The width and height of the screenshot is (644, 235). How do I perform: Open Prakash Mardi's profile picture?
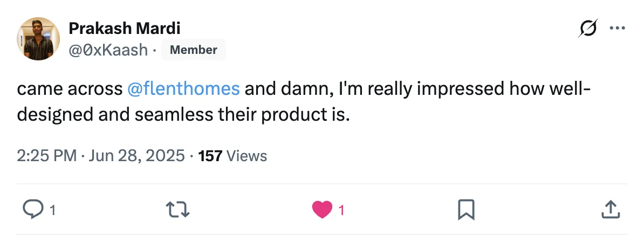(x=38, y=38)
